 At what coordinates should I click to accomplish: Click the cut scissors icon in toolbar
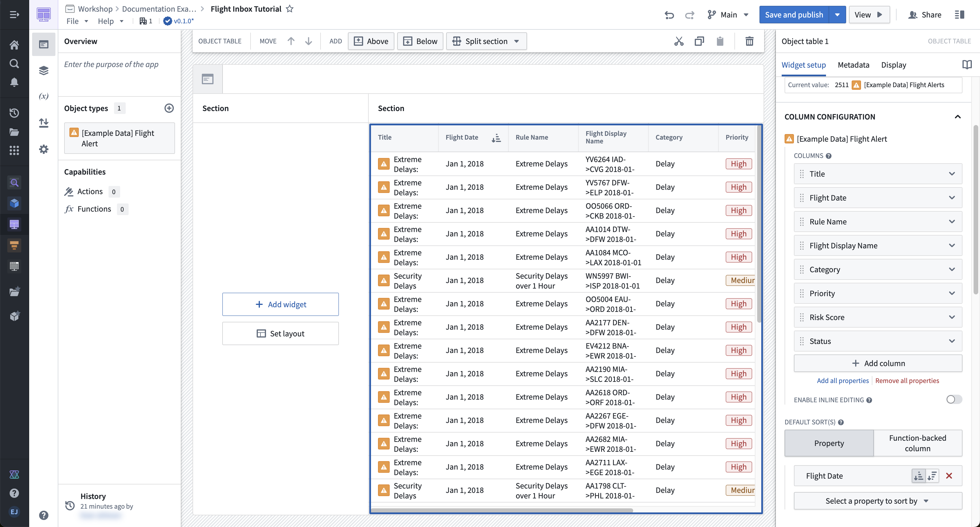click(679, 41)
